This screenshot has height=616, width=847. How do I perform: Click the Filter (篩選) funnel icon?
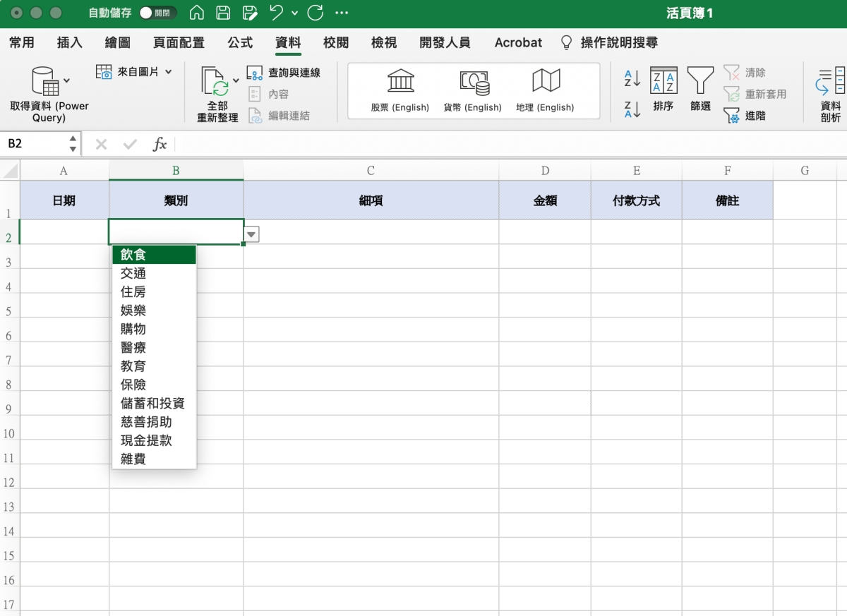point(700,81)
